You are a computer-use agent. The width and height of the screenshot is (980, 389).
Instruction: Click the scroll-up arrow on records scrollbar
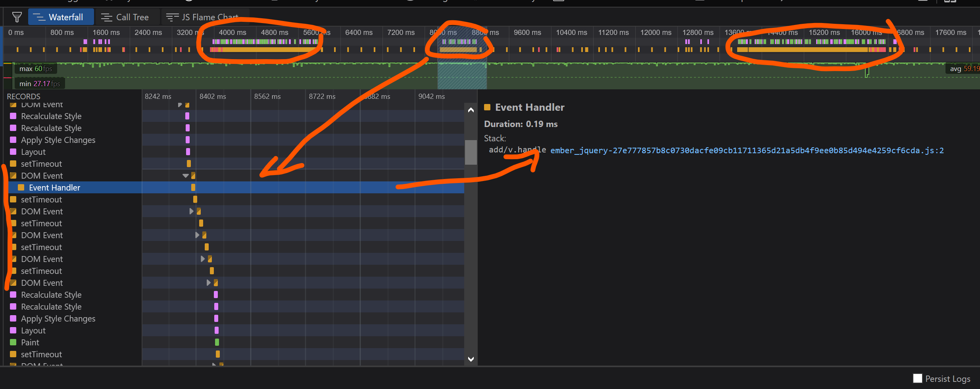[470, 110]
